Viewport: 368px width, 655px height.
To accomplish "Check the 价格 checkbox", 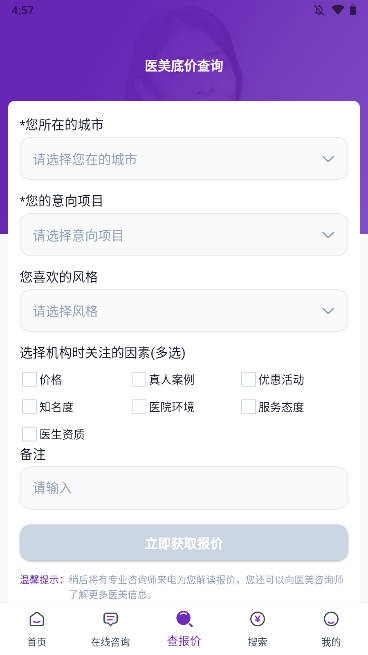I will click(29, 380).
